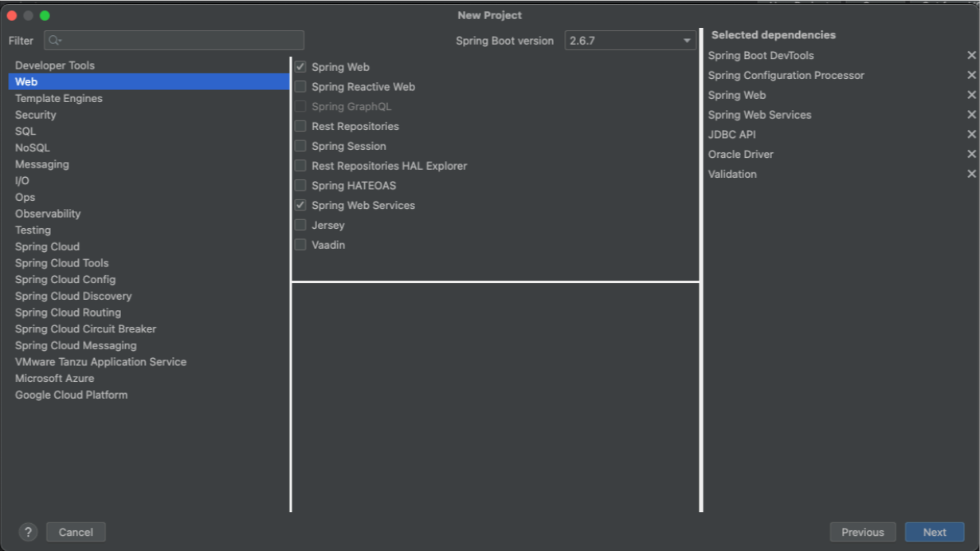Remove Spring Boot DevTools dependency
The height and width of the screenshot is (551, 980).
tap(971, 55)
